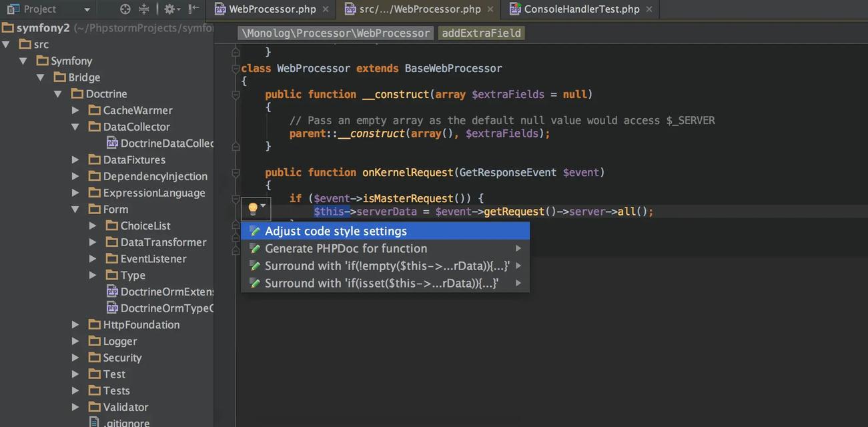Click the isMasterRequest method call
This screenshot has height=427, width=868.
tap(408, 198)
